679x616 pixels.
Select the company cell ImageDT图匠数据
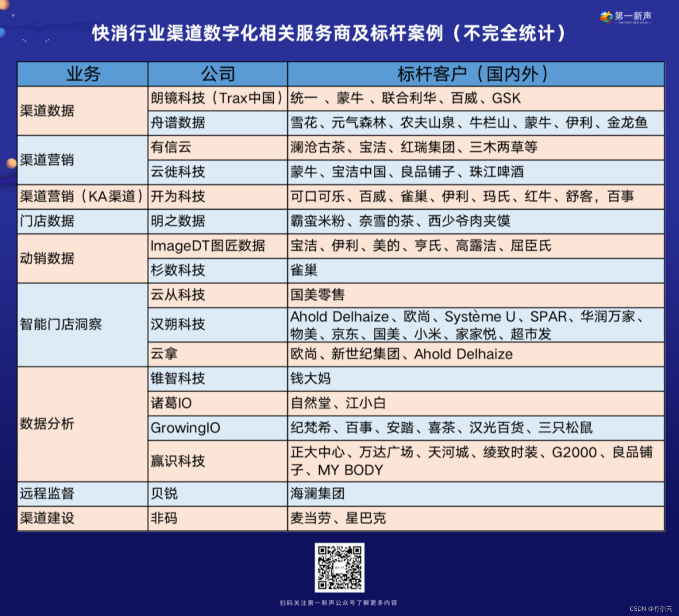coord(218,246)
